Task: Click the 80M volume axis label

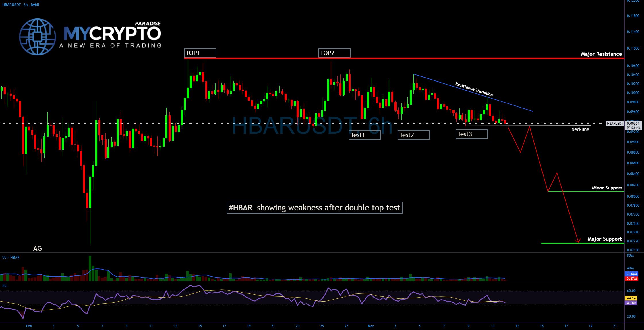Action: tap(630, 256)
